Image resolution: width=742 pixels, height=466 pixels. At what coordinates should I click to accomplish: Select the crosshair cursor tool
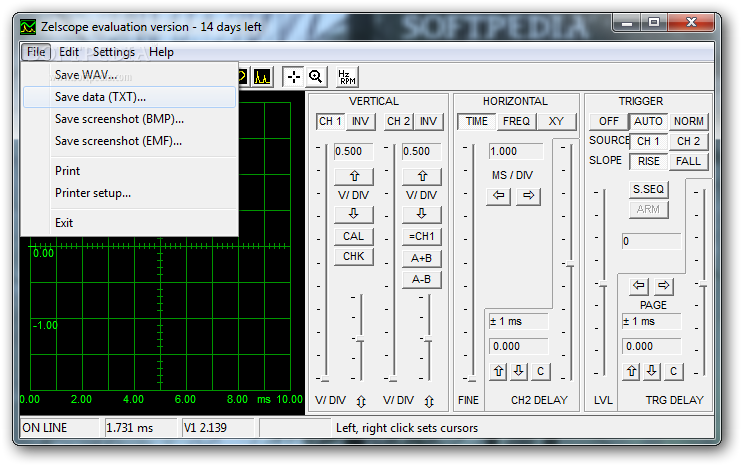[294, 76]
